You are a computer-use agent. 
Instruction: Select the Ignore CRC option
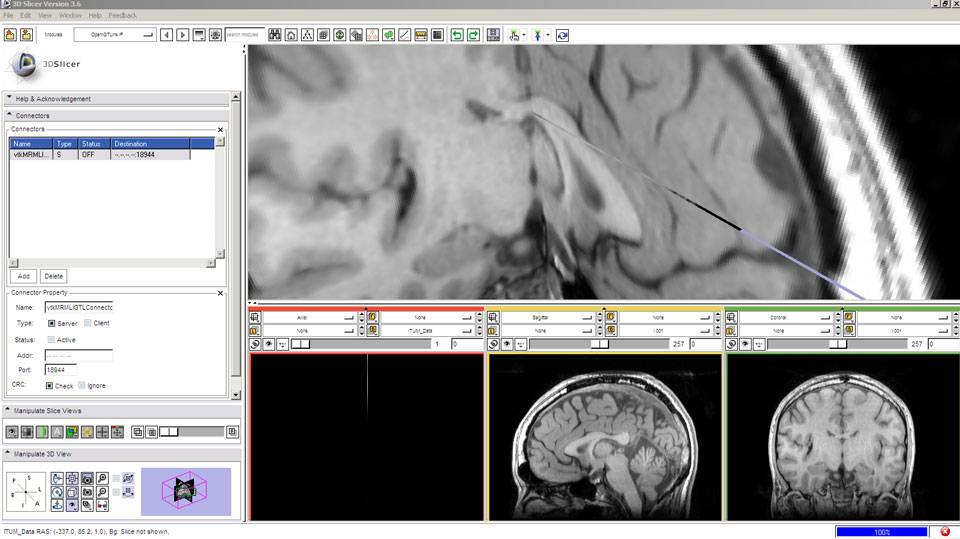[x=83, y=385]
